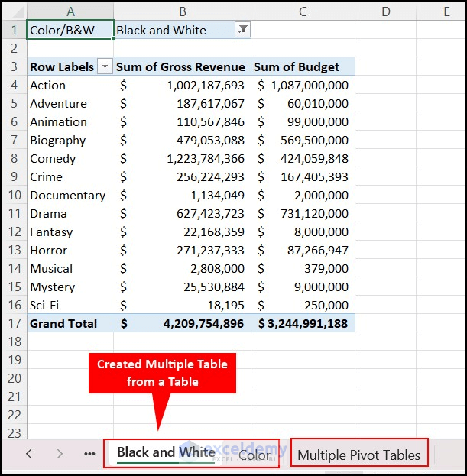Click gross revenue value 1,134,049

(217, 196)
